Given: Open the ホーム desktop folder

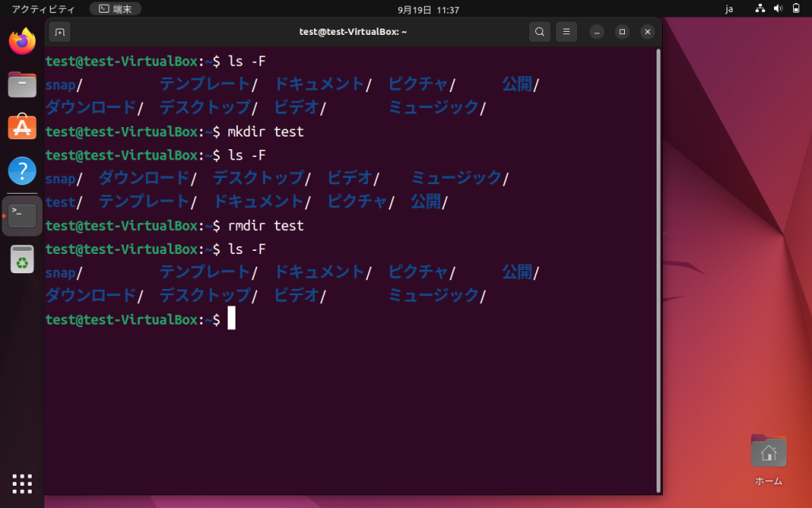Looking at the screenshot, I should (x=768, y=460).
